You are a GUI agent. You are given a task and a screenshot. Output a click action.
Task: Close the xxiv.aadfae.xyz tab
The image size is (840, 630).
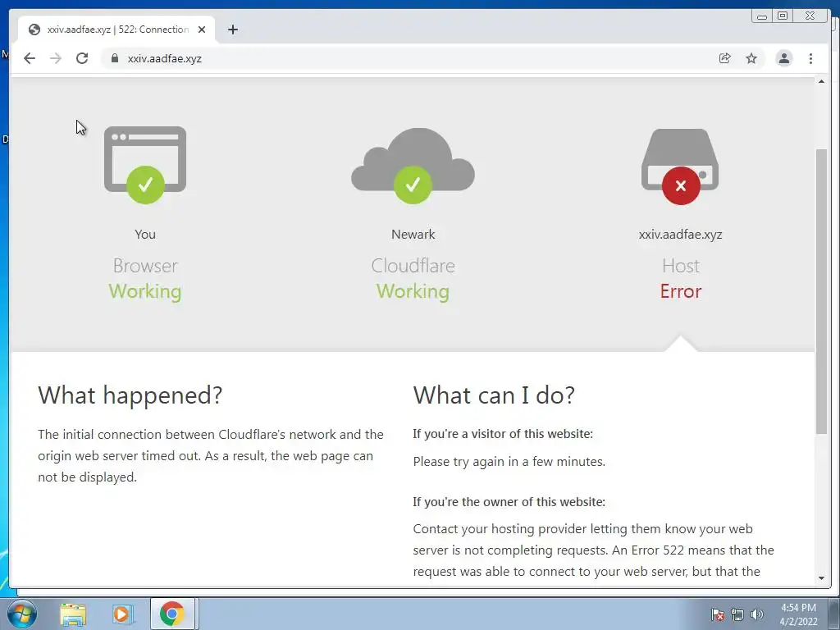pos(202,30)
